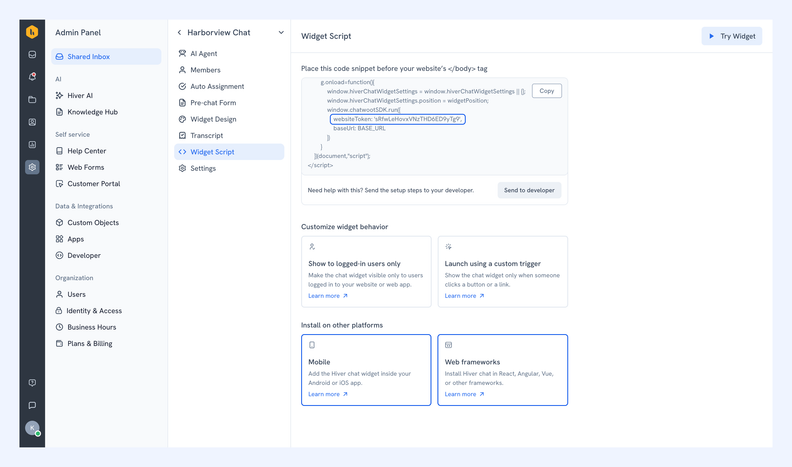Click the help shield icon in rail
This screenshot has height=467, width=792.
pyautogui.click(x=32, y=383)
